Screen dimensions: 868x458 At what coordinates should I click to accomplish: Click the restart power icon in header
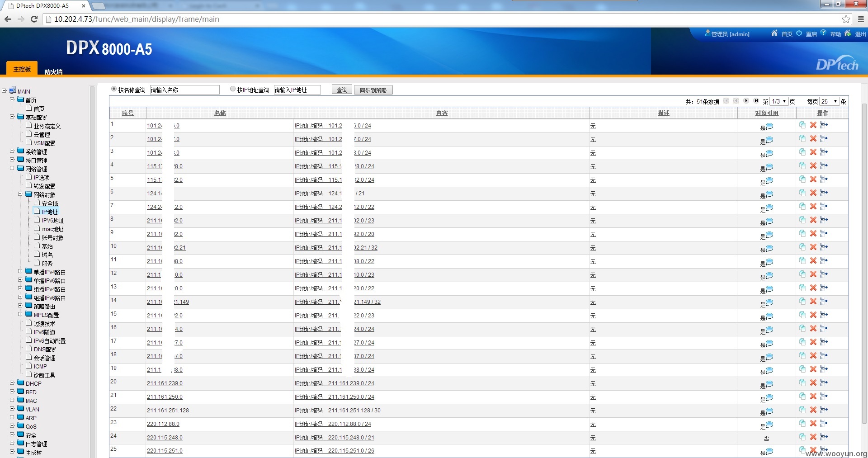[799, 33]
